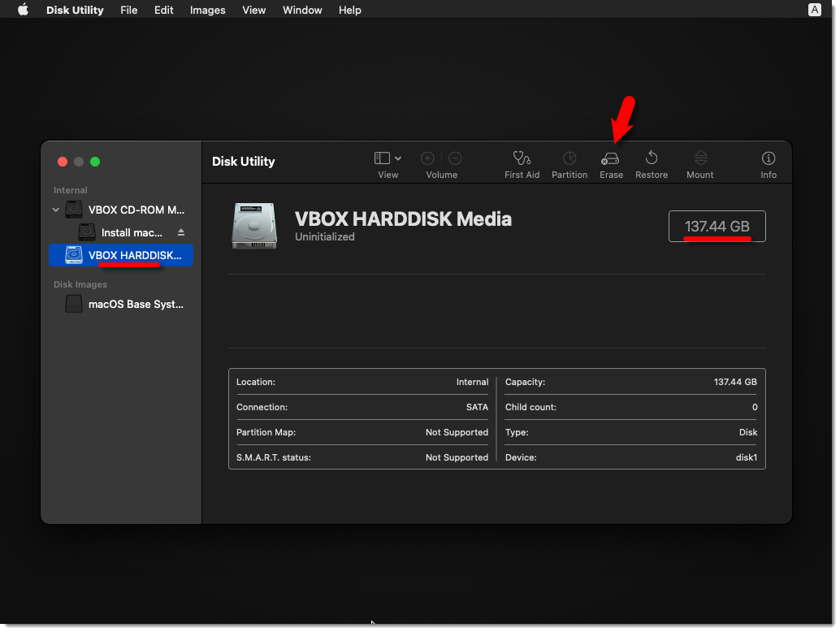This screenshot has height=632, width=840.
Task: Click the large hard disk image
Action: pyautogui.click(x=254, y=226)
